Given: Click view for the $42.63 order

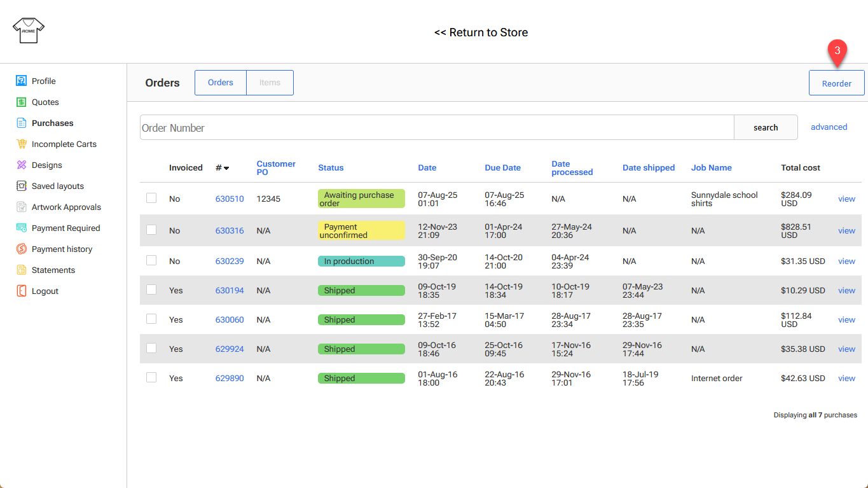Looking at the screenshot, I should 846,378.
